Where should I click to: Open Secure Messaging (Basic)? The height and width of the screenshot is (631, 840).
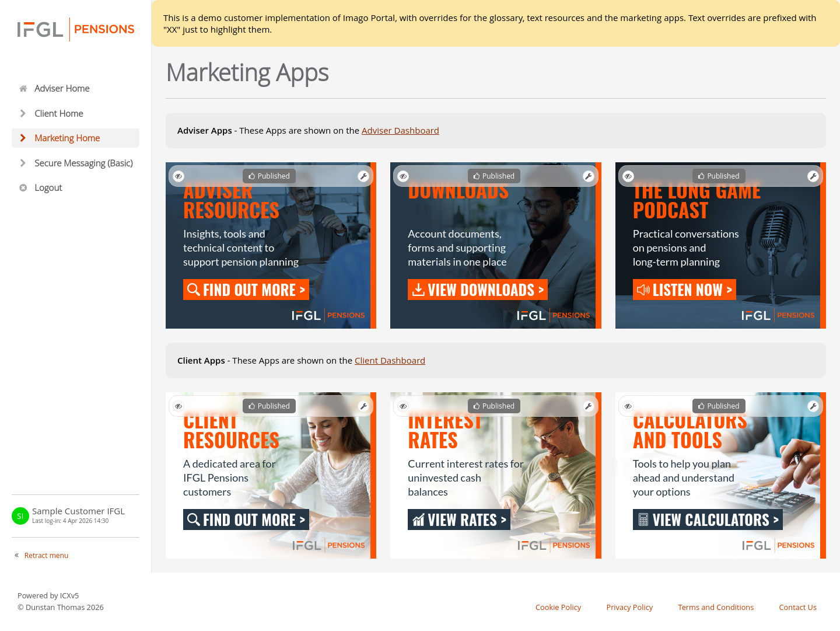pos(75,163)
